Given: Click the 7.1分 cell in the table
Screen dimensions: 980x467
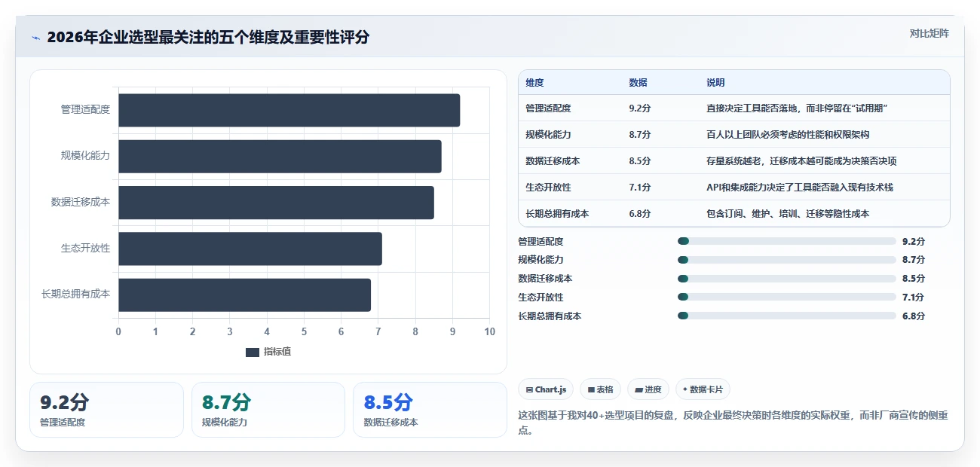Looking at the screenshot, I should 639,188.
